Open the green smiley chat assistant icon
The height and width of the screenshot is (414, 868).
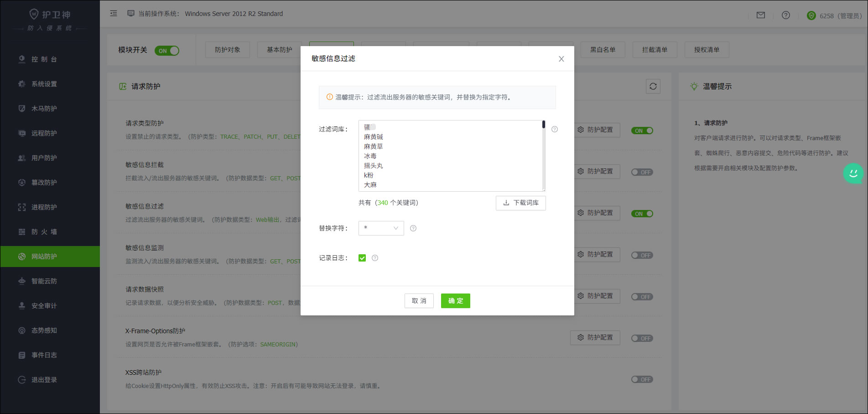[x=853, y=173]
